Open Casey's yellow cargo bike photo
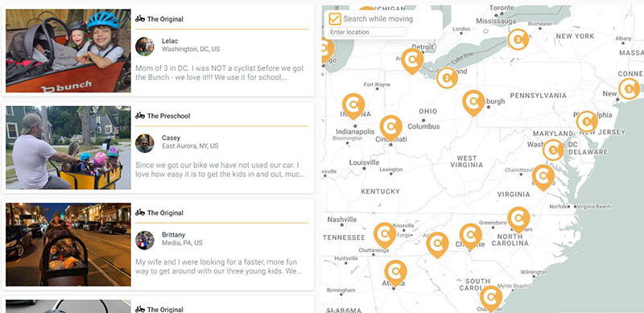The height and width of the screenshot is (313, 644). (68, 147)
